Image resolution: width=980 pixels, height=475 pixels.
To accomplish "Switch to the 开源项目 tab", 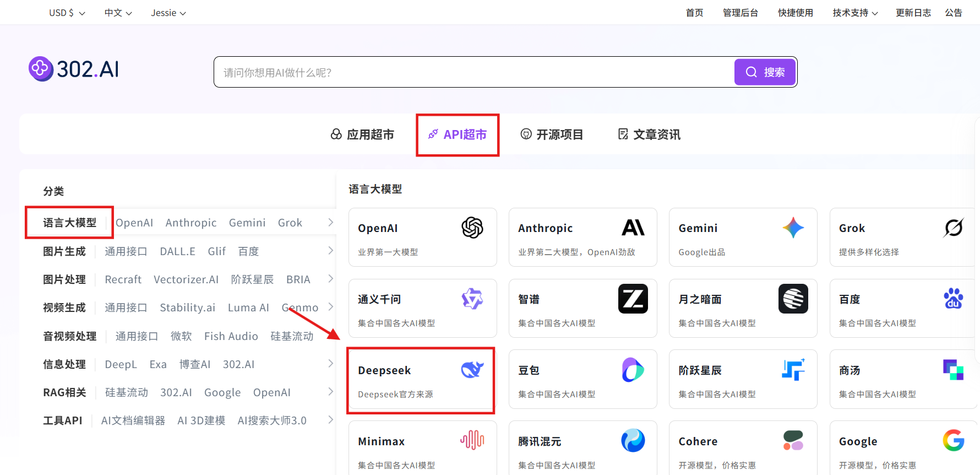I will (552, 134).
